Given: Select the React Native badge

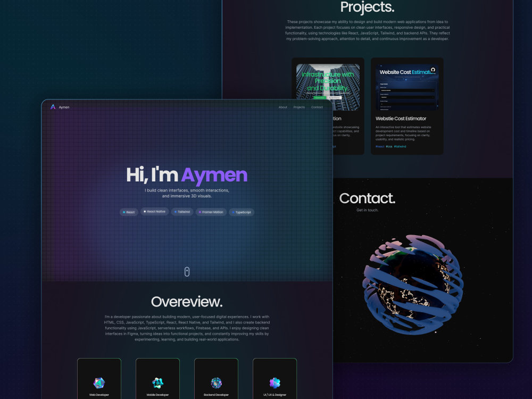Looking at the screenshot, I should click(155, 211).
